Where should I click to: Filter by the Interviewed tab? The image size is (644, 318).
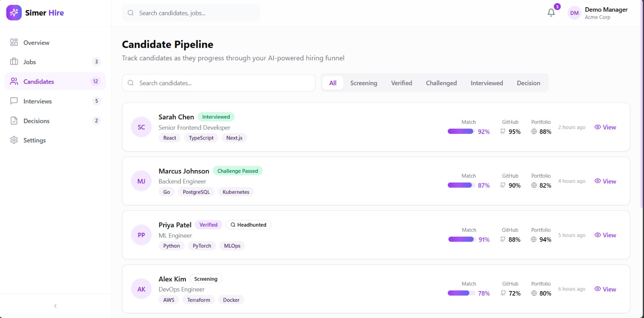pos(487,83)
